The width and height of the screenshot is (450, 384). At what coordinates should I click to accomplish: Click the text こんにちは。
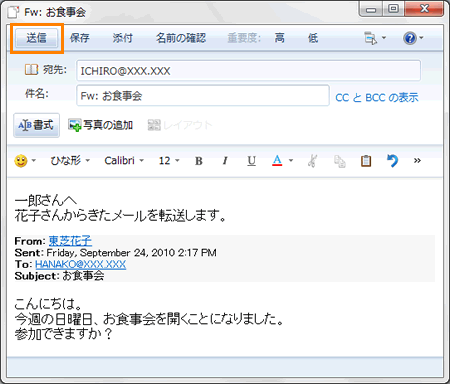[x=48, y=304]
